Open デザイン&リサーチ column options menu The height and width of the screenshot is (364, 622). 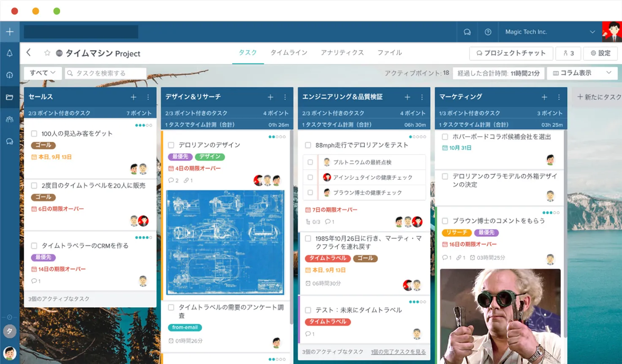(285, 97)
